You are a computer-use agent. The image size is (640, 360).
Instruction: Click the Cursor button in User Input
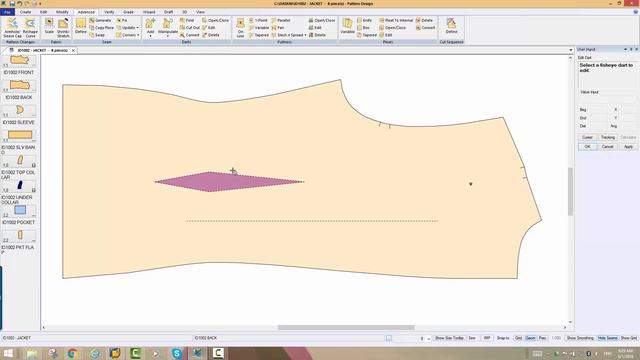pos(587,138)
